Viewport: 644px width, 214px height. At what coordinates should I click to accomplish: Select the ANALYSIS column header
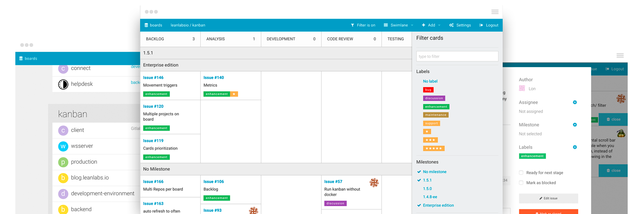click(230, 39)
